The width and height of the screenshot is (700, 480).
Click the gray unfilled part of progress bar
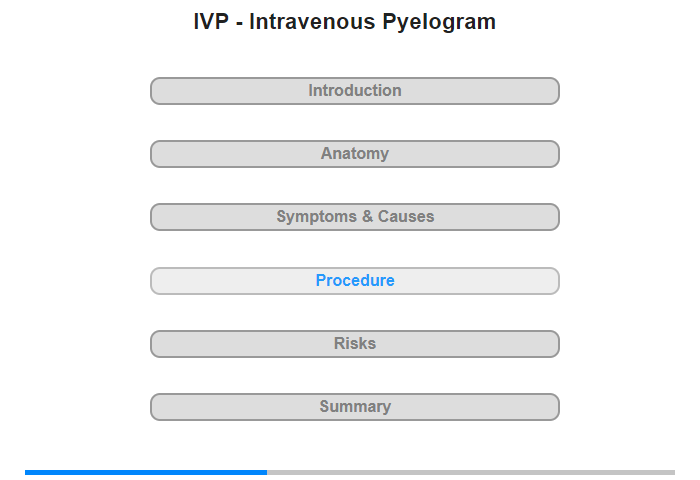(x=471, y=472)
